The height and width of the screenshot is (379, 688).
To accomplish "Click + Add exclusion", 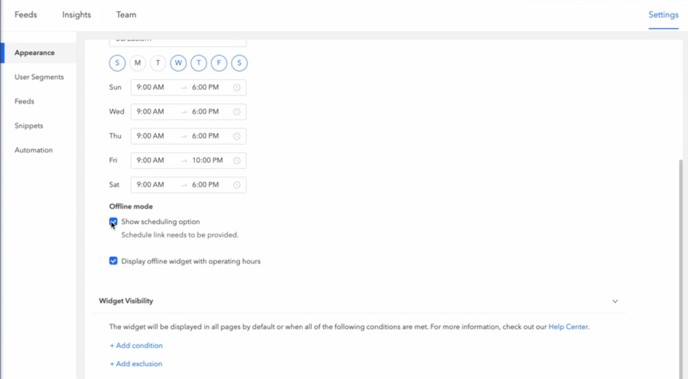I will (136, 364).
